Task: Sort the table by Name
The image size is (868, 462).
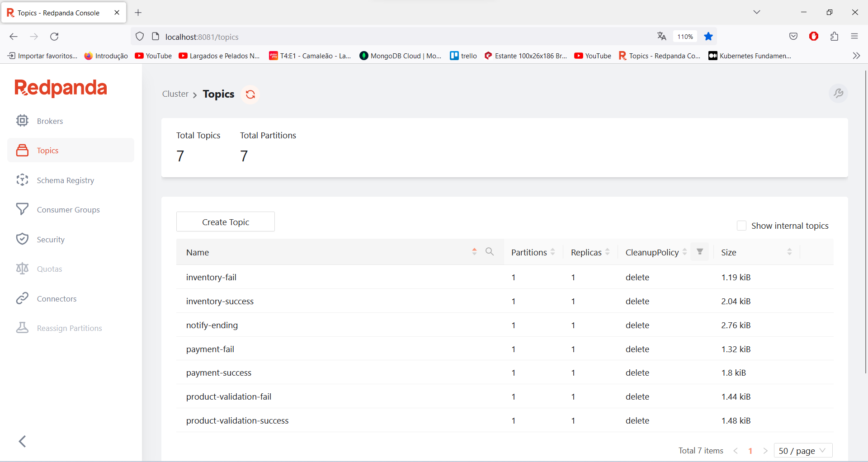Action: click(474, 252)
